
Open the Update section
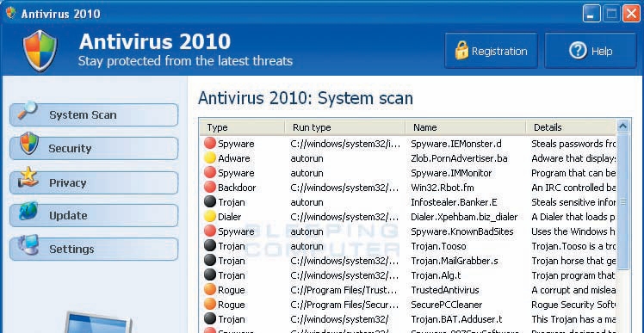coord(94,216)
